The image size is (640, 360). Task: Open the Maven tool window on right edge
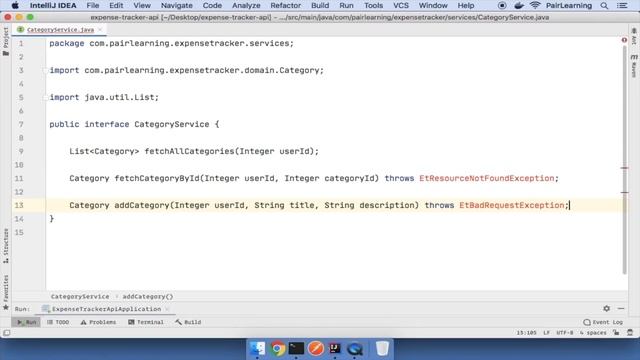[x=634, y=65]
